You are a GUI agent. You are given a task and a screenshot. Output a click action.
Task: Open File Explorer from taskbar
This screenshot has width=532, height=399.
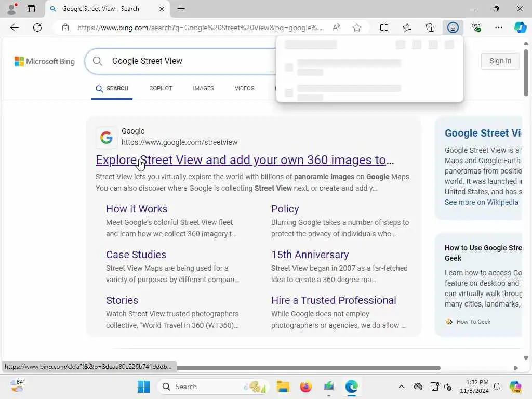click(283, 387)
